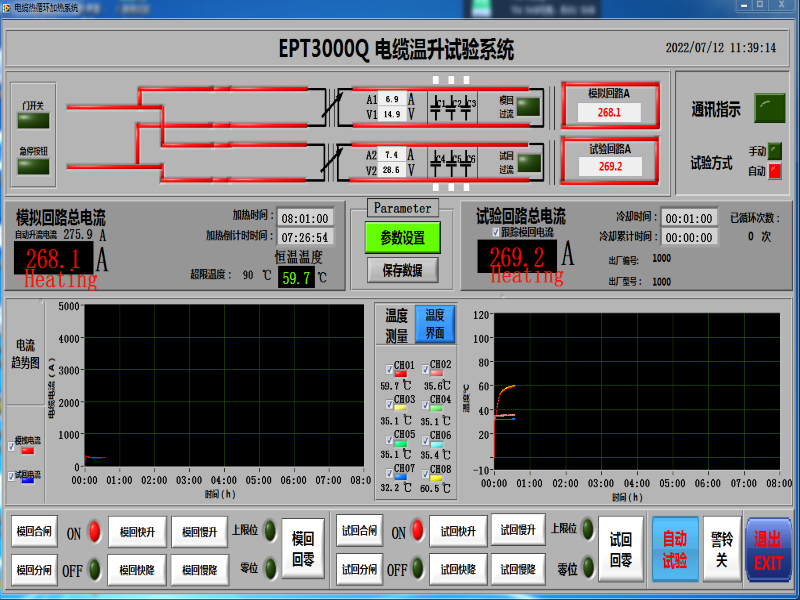The width and height of the screenshot is (800, 600).
Task: Click the 恒温温度 display showing 59.7
Action: 296,278
